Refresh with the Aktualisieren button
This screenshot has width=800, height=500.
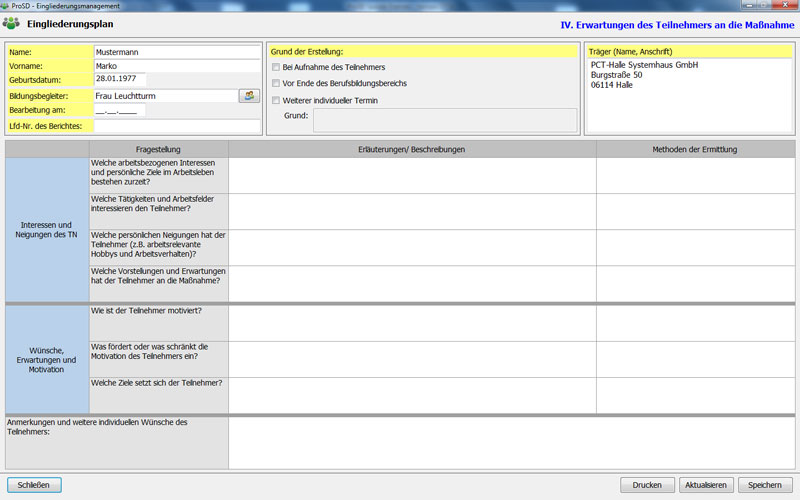tap(704, 485)
